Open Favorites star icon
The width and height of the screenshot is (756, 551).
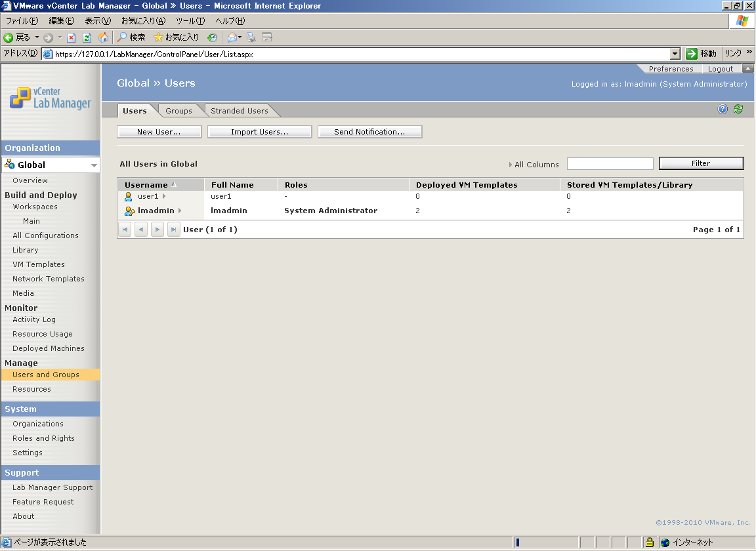click(158, 37)
